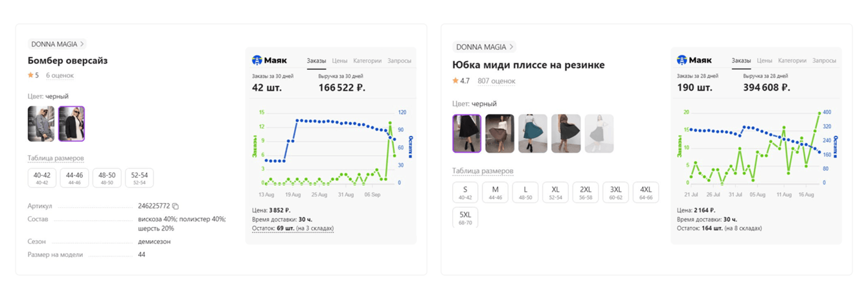Select the grey bomber color thumbnail
The width and height of the screenshot is (868, 299).
tap(41, 124)
